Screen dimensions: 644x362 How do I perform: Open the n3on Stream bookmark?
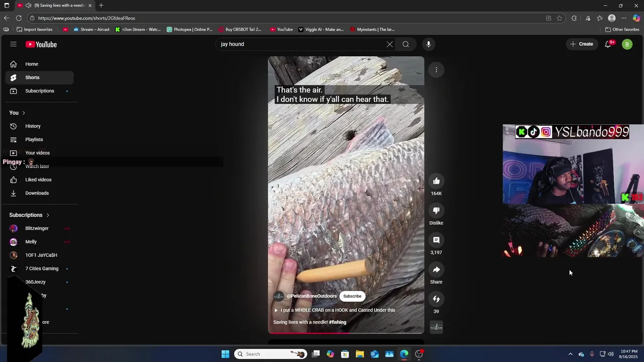[x=138, y=30]
